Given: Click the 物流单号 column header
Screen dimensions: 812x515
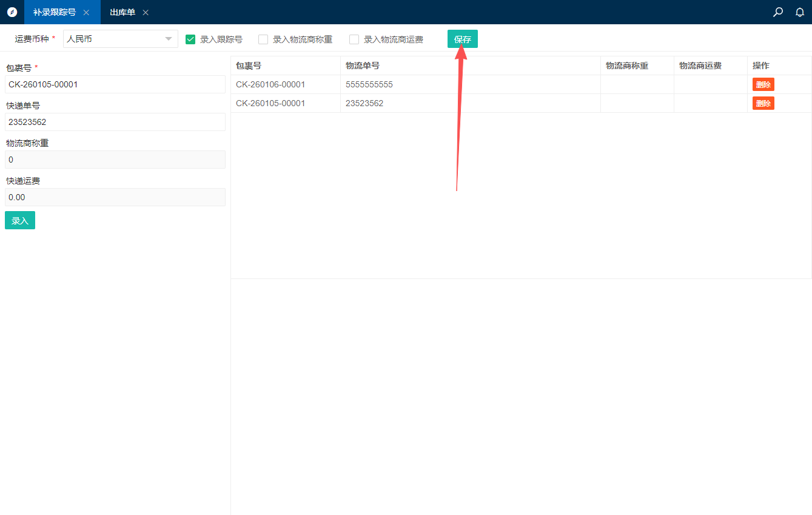Looking at the screenshot, I should [363, 66].
